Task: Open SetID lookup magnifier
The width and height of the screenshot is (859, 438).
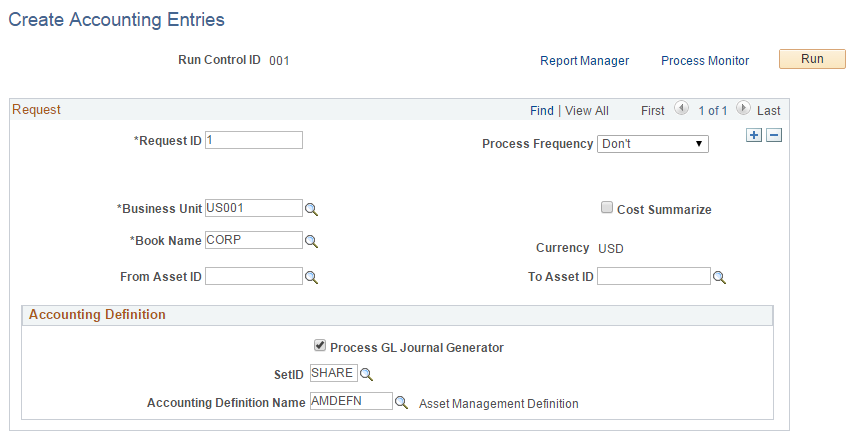Action: pos(366,374)
